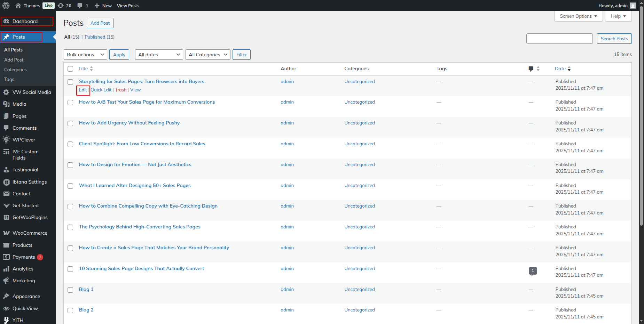
Task: Click the Appearance paintbrush icon
Action: 6,296
